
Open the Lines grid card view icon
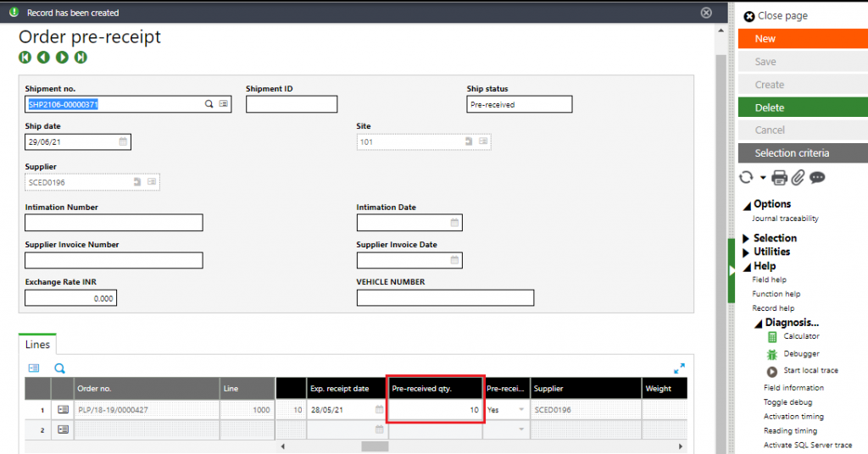pos(34,368)
